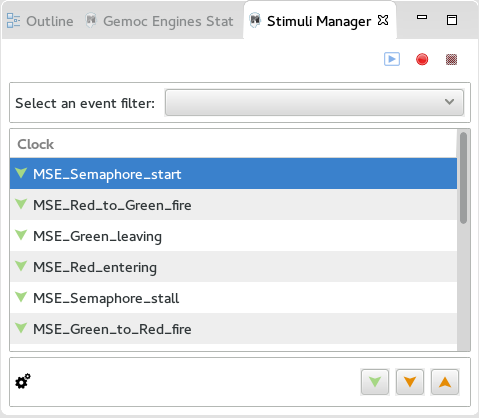479x418 pixels.
Task: Click the clock list vertical scrollbar
Action: (463, 178)
